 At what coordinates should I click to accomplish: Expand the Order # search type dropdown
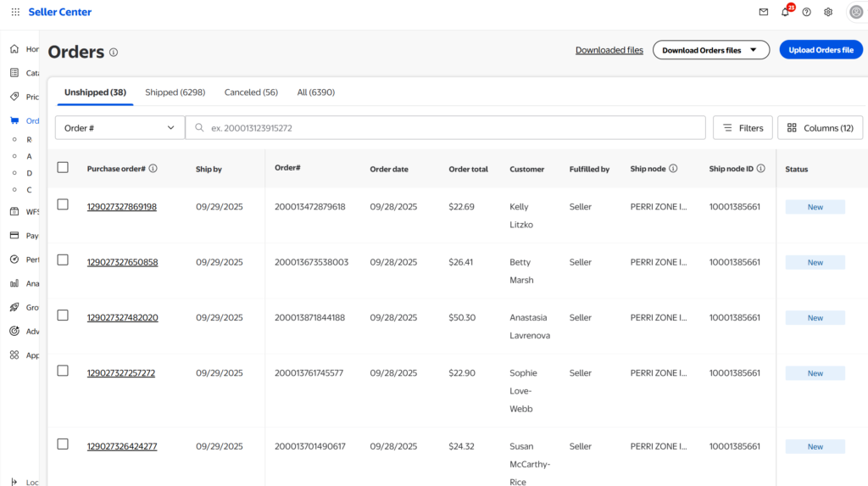click(x=120, y=128)
